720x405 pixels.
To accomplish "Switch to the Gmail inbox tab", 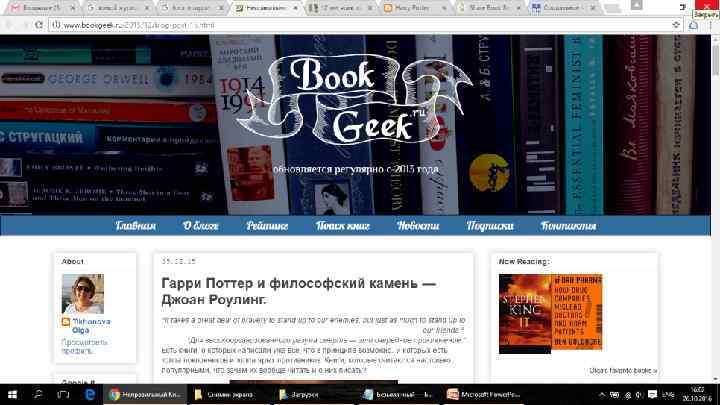I will click(42, 8).
